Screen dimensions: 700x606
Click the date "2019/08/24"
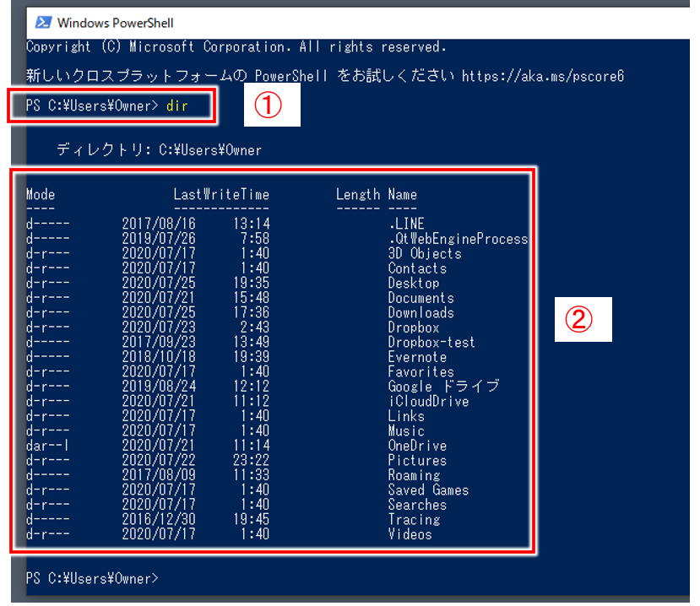tap(159, 387)
